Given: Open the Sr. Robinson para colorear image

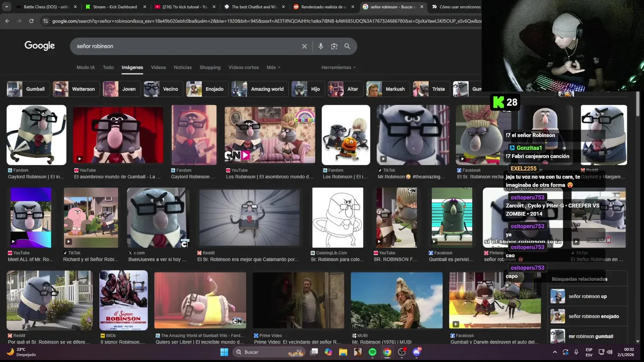Looking at the screenshot, I should (x=338, y=218).
